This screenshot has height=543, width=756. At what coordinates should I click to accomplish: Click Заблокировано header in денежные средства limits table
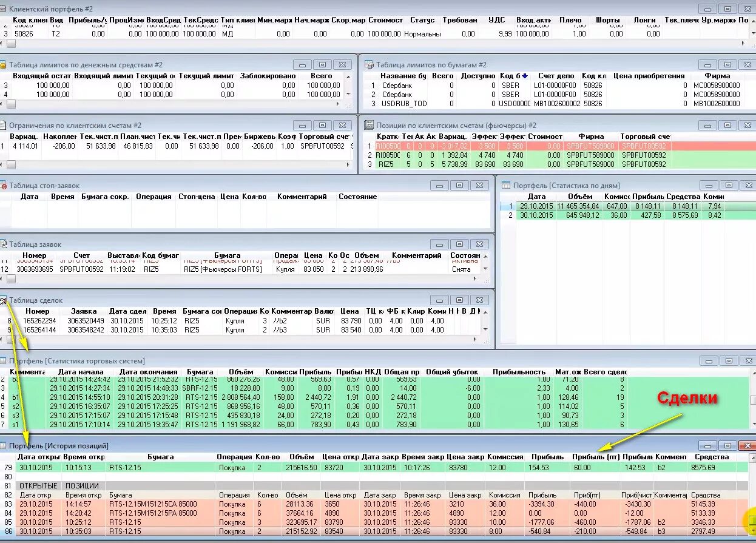tap(268, 76)
